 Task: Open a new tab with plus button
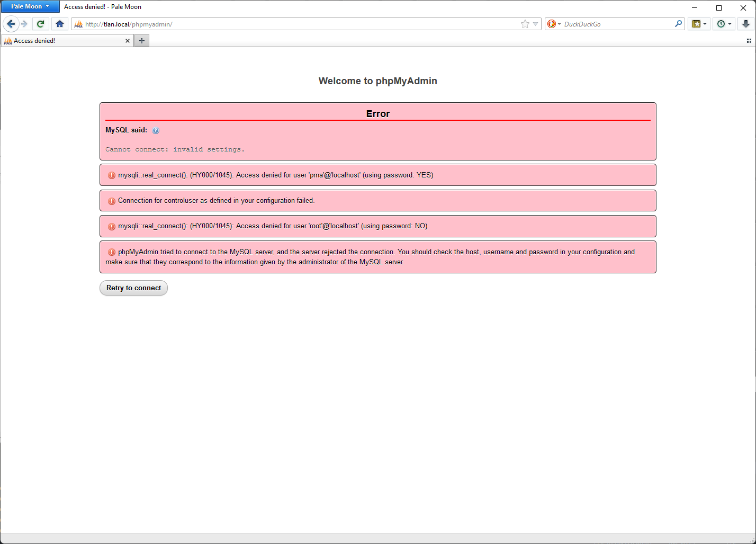[141, 41]
